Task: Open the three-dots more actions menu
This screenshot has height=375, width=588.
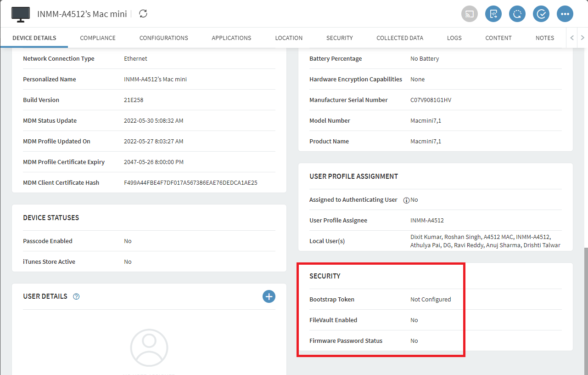Action: click(x=565, y=14)
